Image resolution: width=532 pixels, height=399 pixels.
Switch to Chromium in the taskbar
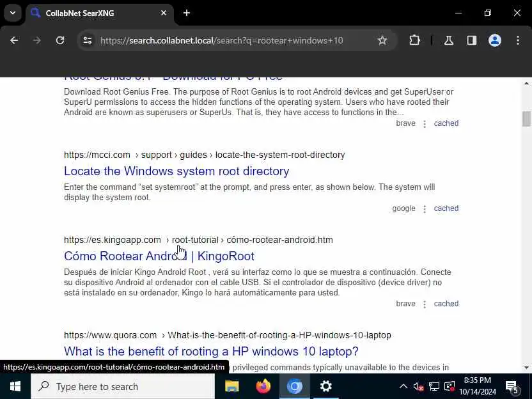point(295,386)
